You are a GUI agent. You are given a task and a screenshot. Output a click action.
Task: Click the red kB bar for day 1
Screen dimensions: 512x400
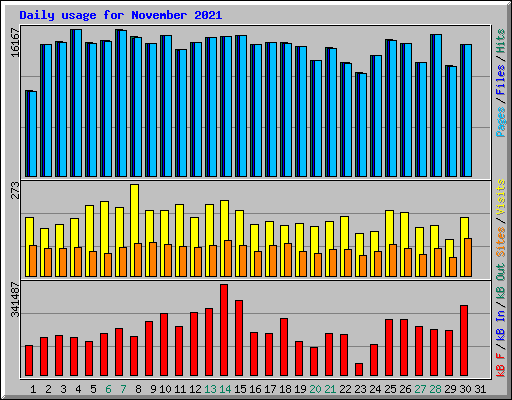(29, 361)
